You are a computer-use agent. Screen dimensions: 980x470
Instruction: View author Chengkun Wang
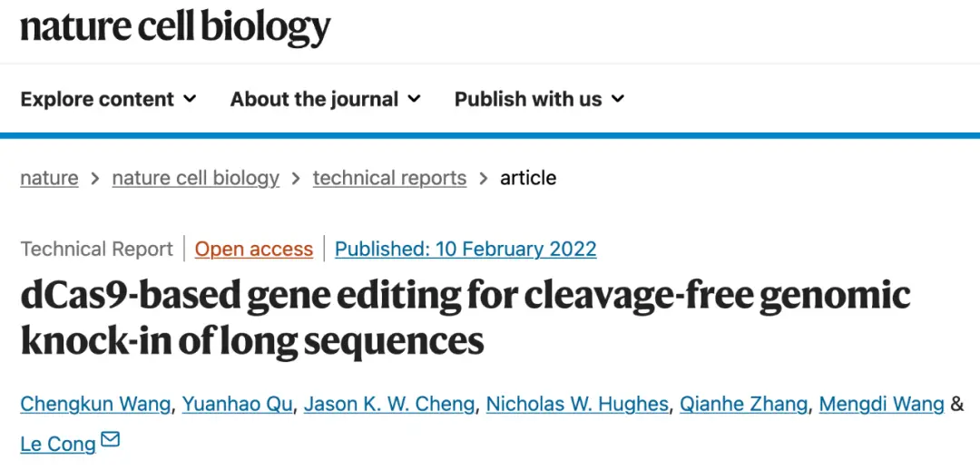[x=95, y=405]
